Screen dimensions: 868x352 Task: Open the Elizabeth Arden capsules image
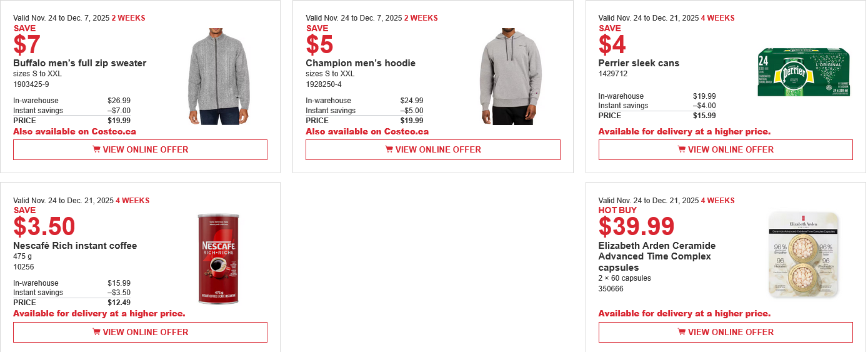pyautogui.click(x=803, y=254)
